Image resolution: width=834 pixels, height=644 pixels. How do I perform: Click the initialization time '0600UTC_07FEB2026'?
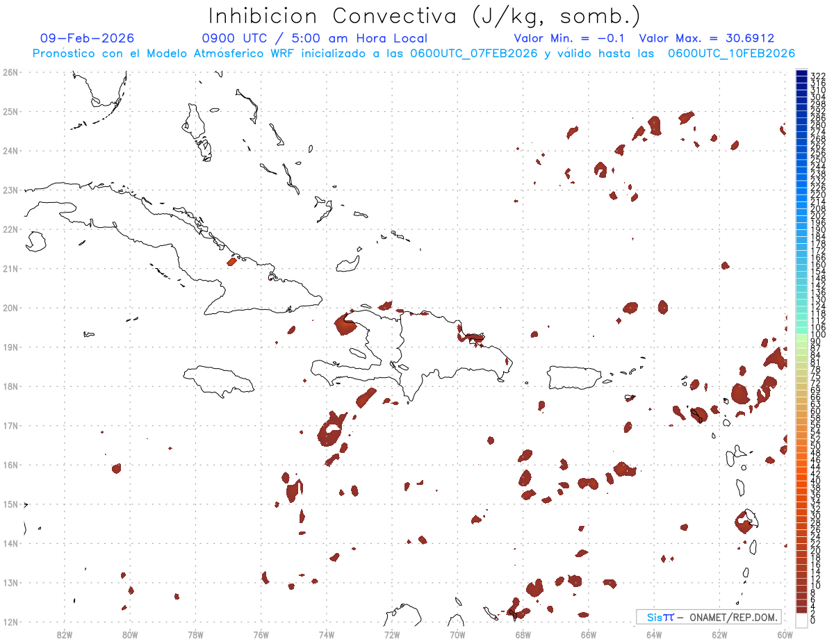(474, 53)
